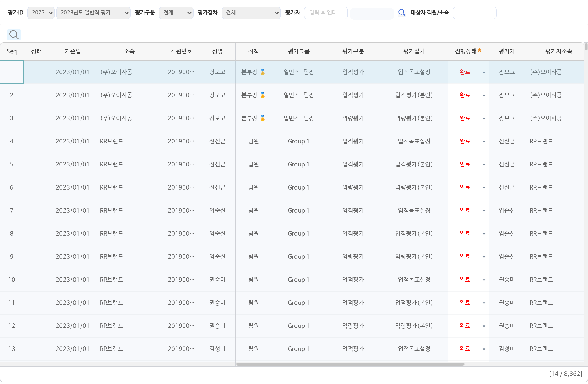This screenshot has width=588, height=384.
Task: Click the vertical scrollbar thumb at table right
Action: (586, 47)
